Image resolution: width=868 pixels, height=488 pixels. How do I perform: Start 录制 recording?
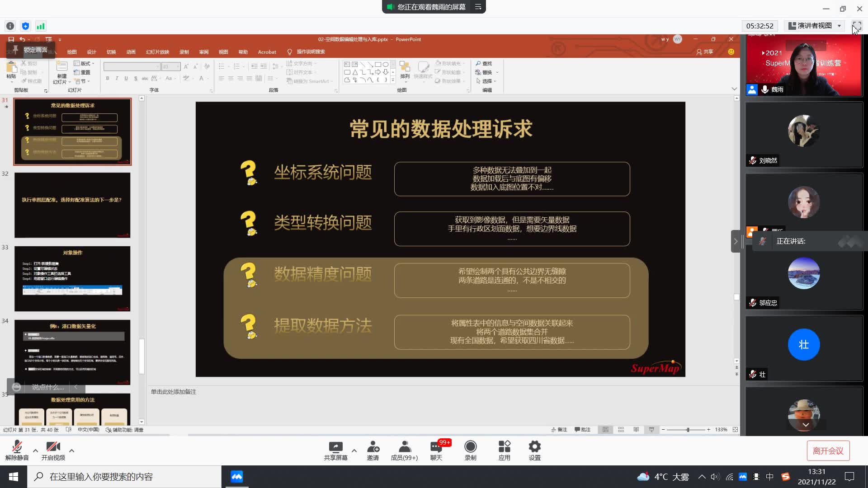(470, 450)
